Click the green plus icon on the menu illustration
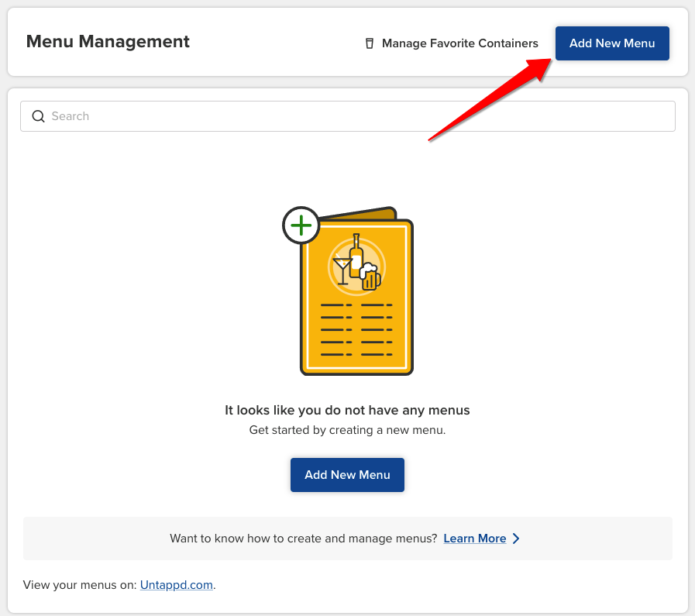Viewport: 695px width, 616px height. [301, 225]
